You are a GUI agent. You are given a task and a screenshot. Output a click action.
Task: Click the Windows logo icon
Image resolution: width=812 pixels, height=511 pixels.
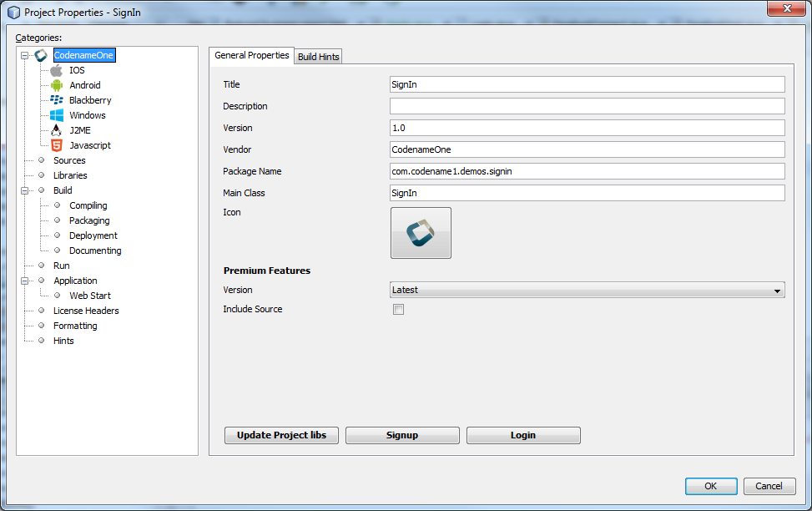coord(57,115)
